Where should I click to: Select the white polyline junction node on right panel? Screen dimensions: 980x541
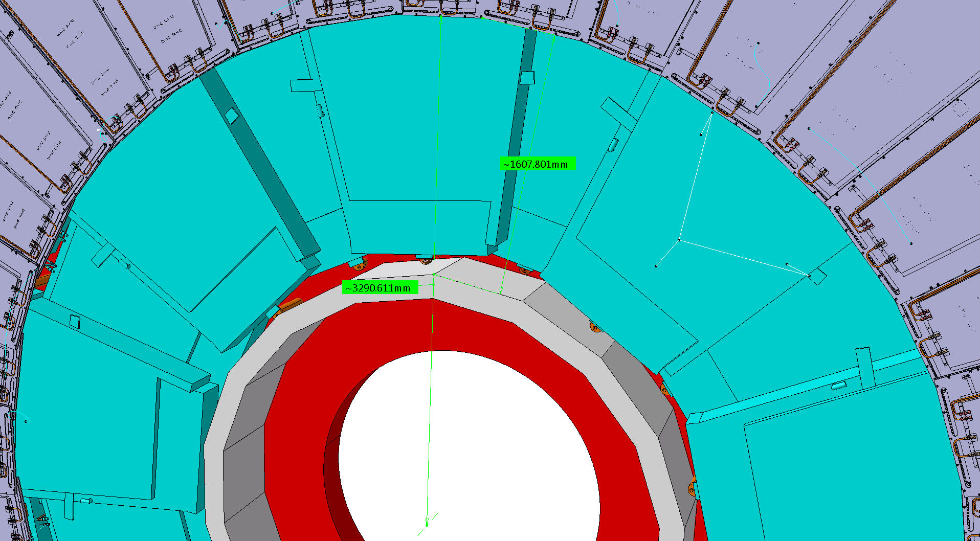pyautogui.click(x=679, y=240)
